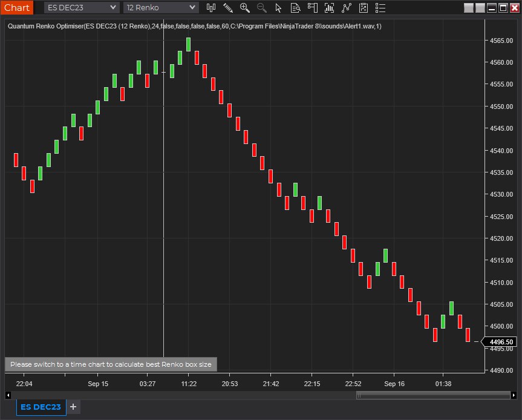The width and height of the screenshot is (522, 420).
Task: Select the cursor pointer tool
Action: point(279,8)
